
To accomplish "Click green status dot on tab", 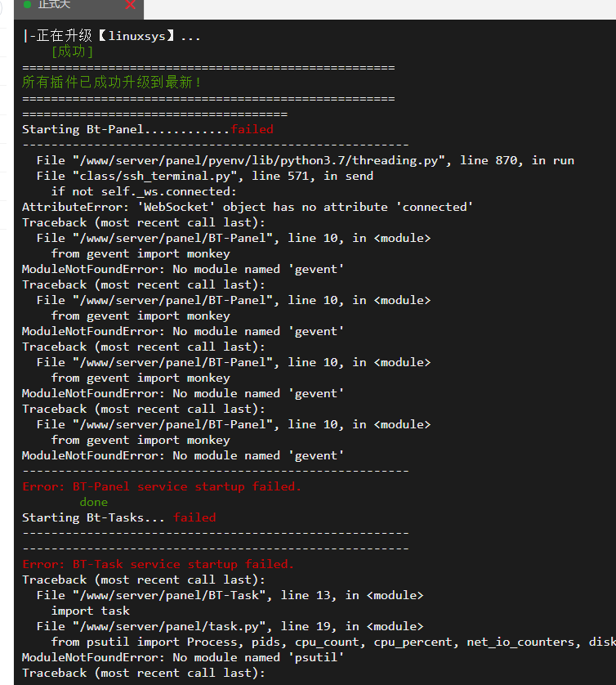I will click(x=27, y=5).
